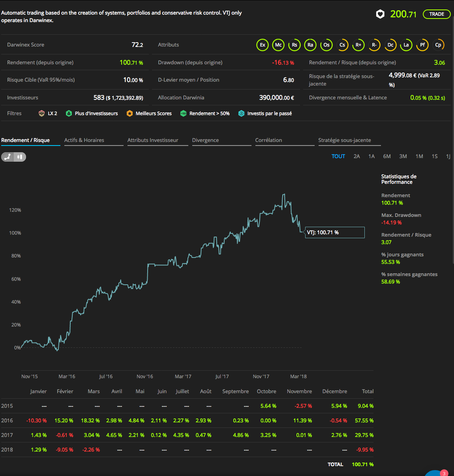Viewport: 454px width, 476px height.
Task: Select the 6M chart range
Action: point(387,157)
